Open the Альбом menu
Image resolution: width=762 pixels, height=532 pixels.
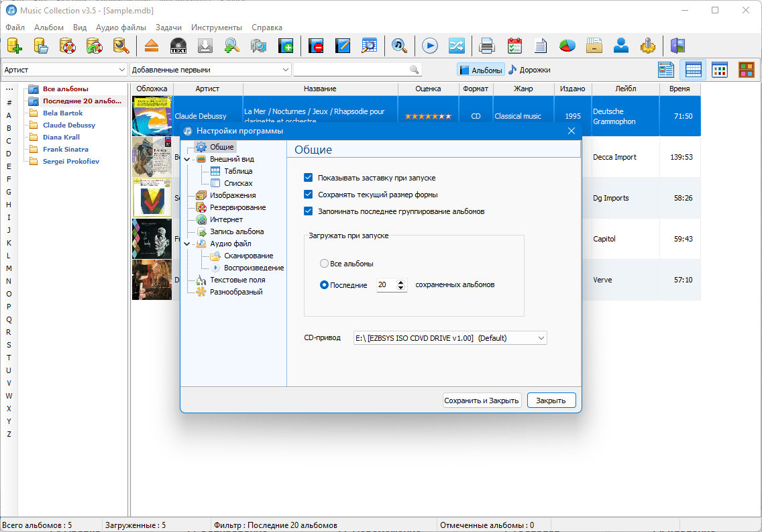tap(48, 28)
